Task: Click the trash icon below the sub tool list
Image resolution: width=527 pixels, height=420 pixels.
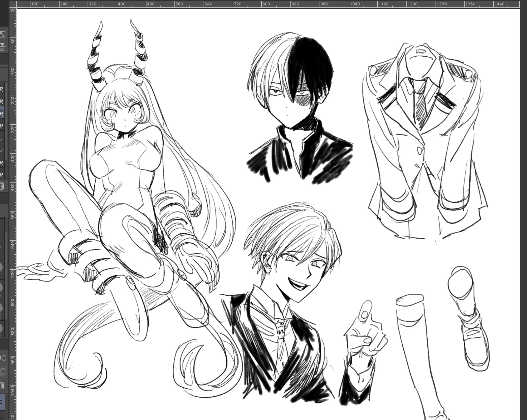Action: click(2, 186)
